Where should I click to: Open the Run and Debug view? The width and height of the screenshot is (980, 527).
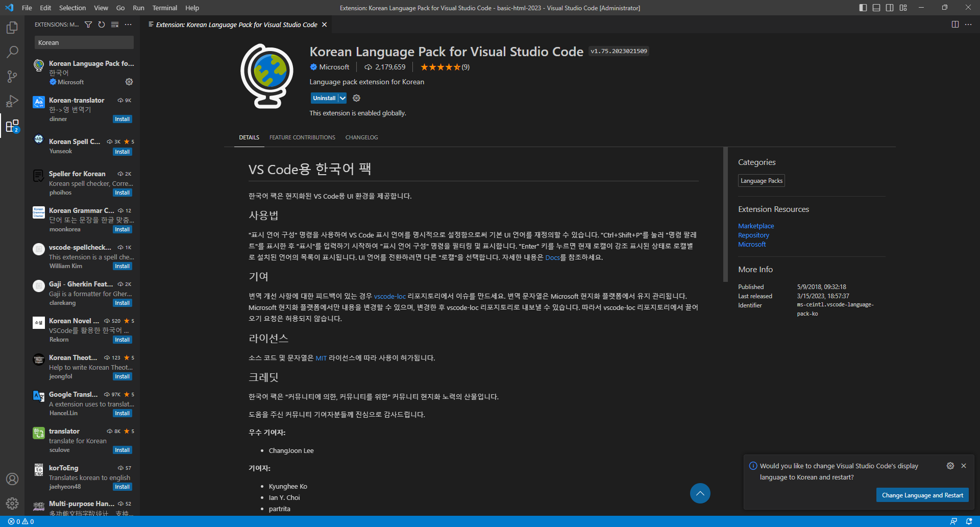12,101
